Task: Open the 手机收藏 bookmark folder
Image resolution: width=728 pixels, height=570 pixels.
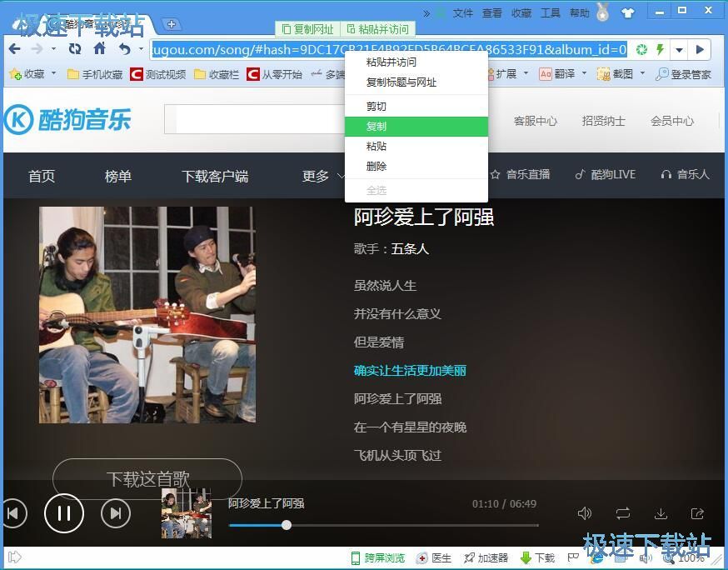Action: (x=95, y=74)
